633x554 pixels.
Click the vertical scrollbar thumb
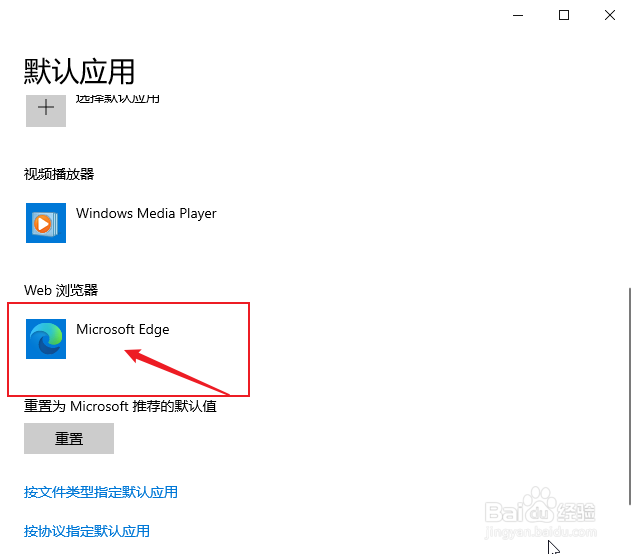coord(629,396)
